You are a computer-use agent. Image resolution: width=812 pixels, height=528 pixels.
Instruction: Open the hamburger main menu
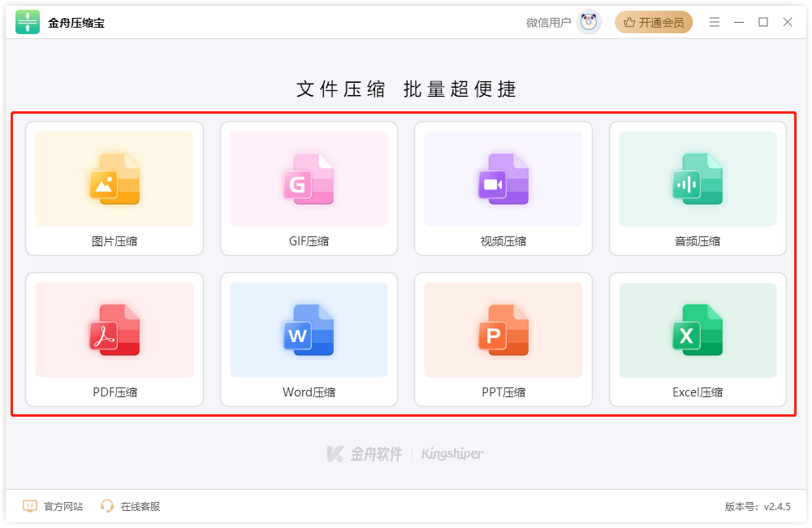[x=715, y=22]
